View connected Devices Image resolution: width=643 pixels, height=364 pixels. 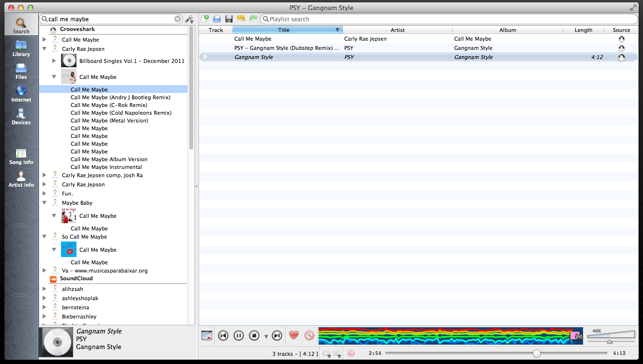(21, 116)
